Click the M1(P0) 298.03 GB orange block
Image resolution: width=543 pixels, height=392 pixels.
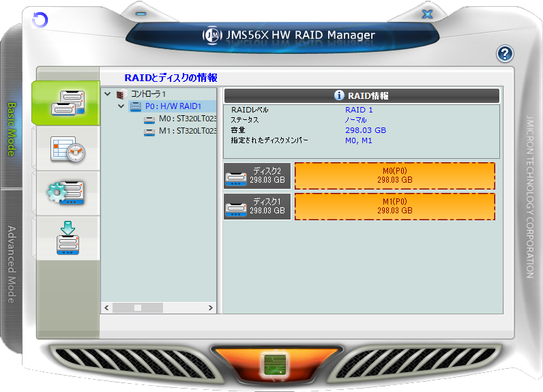pyautogui.click(x=395, y=206)
